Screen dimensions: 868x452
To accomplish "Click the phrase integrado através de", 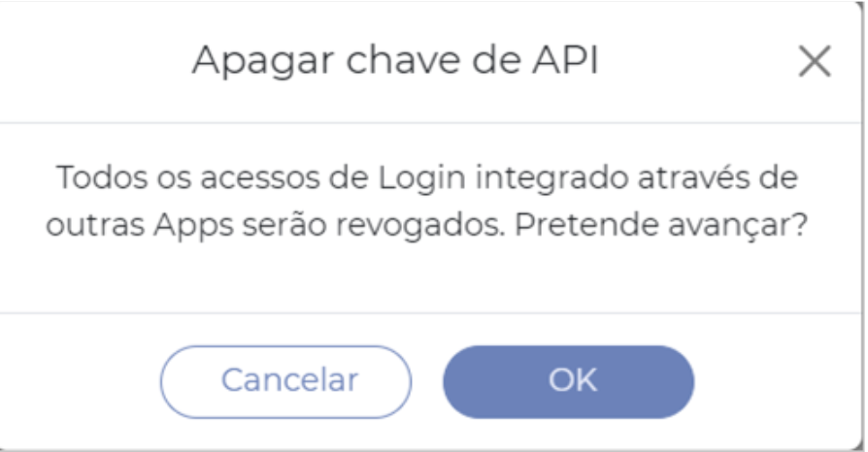I will coord(637,179).
